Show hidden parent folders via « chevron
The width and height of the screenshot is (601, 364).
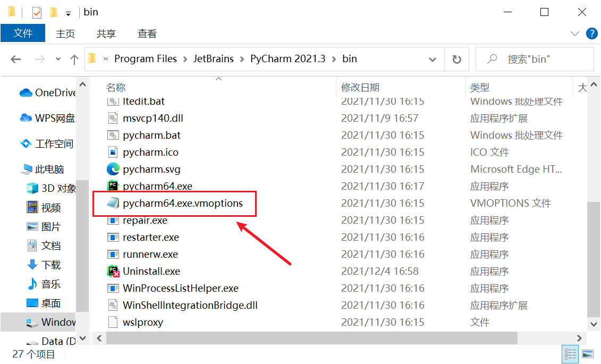pyautogui.click(x=106, y=59)
